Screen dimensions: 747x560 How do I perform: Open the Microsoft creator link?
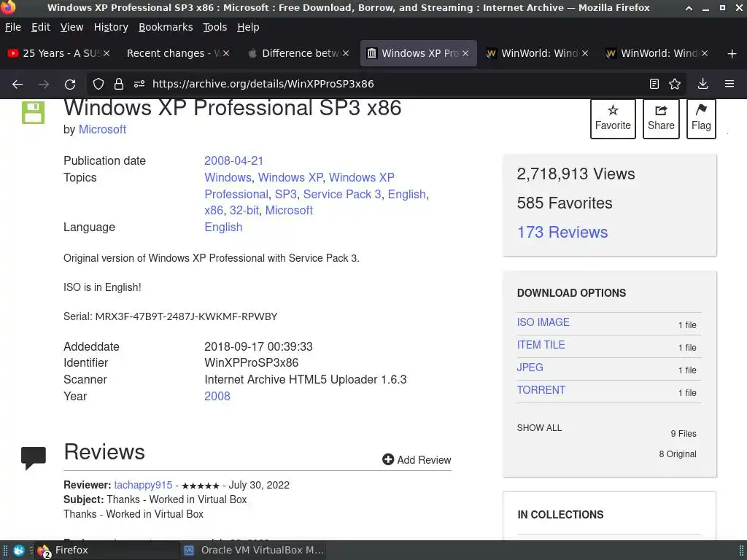102,130
